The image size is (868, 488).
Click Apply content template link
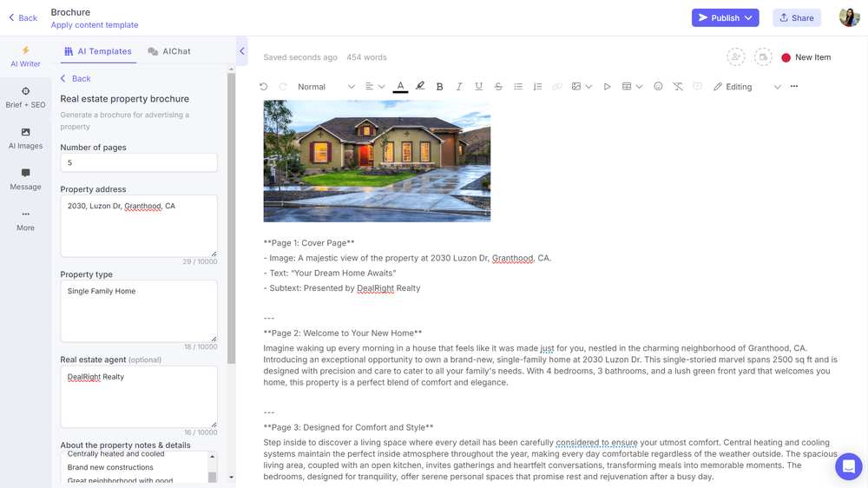(x=95, y=25)
